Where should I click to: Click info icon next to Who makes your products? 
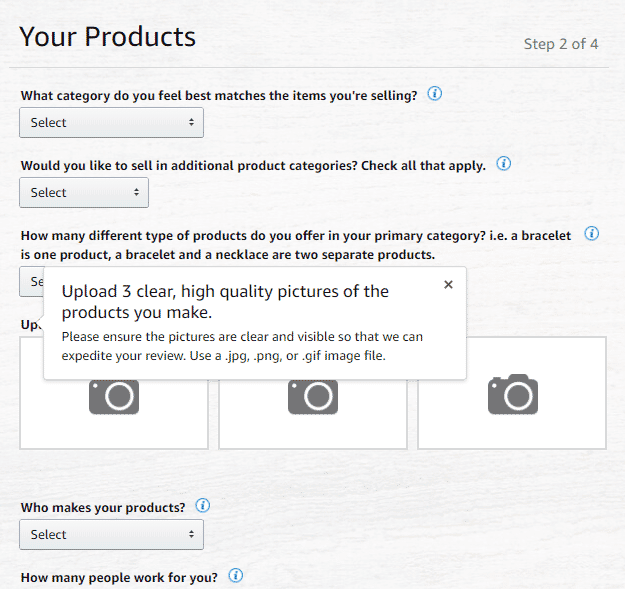[x=202, y=506]
